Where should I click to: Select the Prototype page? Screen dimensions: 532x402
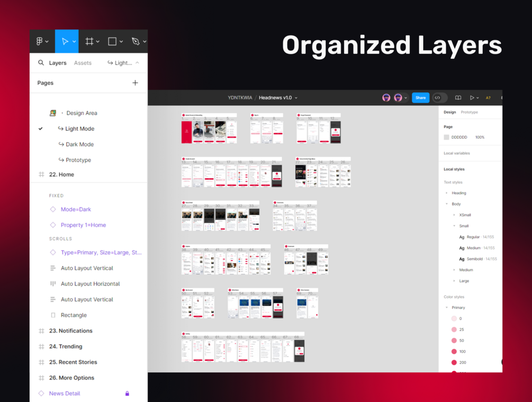(x=78, y=160)
